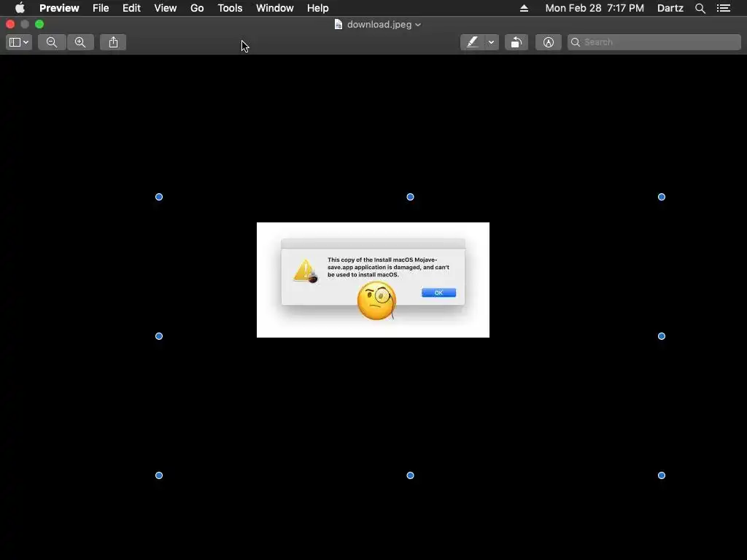Select the Highlight pen tool

tap(472, 42)
